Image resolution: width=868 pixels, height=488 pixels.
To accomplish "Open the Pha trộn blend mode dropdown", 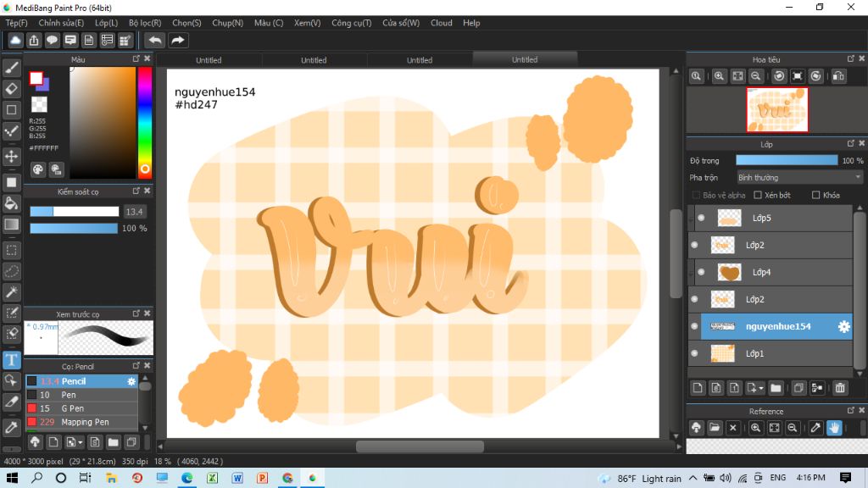I will coord(799,178).
